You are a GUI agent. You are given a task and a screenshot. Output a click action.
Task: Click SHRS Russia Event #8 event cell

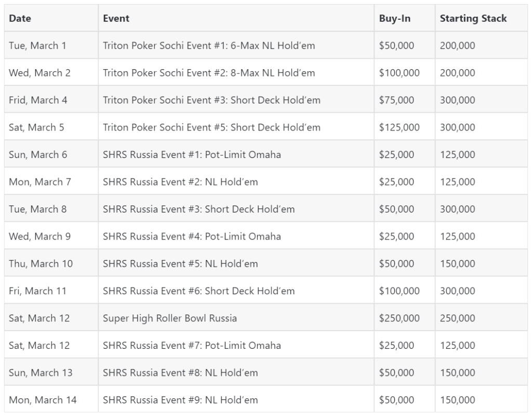(x=236, y=373)
